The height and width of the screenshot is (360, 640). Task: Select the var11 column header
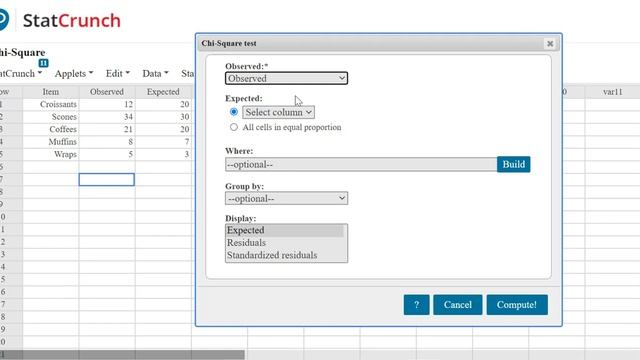click(612, 92)
